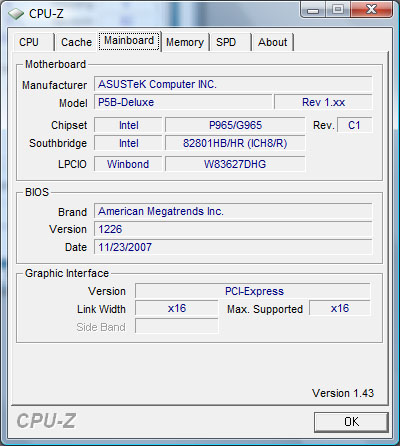The width and height of the screenshot is (400, 446).
Task: Click the Manufacturer field ASUSTeK Computer INC.
Action: 233,84
